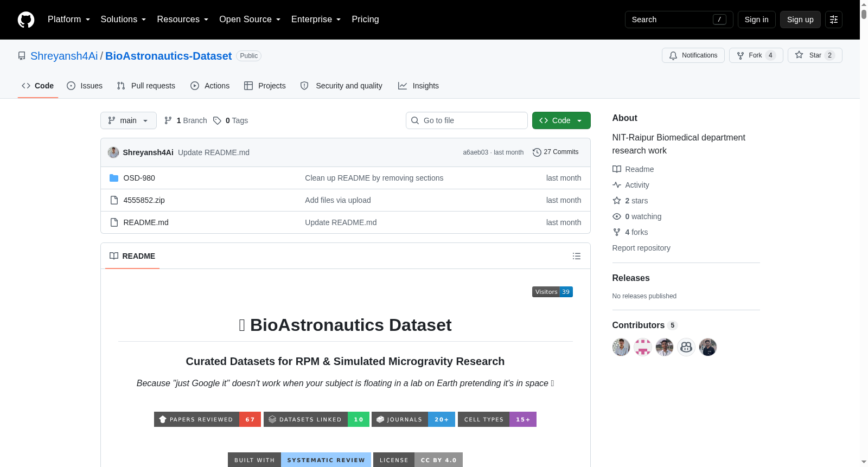Open the 4555852.zip file
Image resolution: width=868 pixels, height=467 pixels.
point(144,200)
